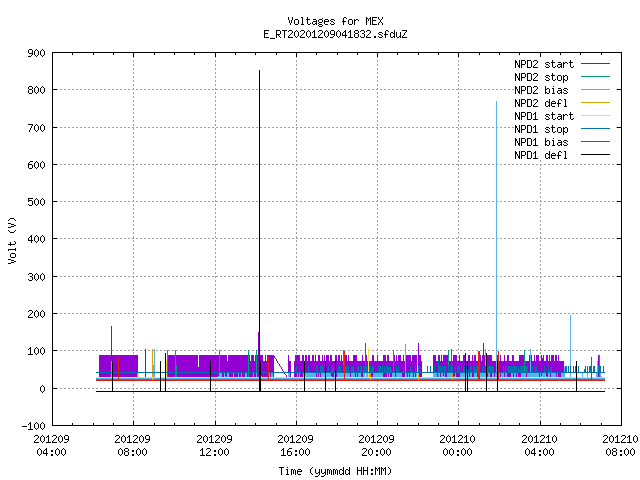Click the green NPD2 stop legend line
This screenshot has width=640, height=480.
coord(596,77)
